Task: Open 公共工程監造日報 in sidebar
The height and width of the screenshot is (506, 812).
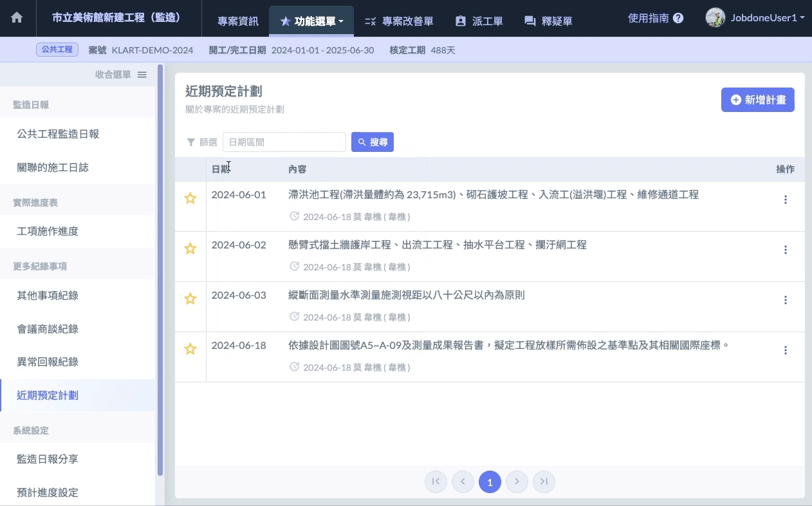Action: point(58,134)
